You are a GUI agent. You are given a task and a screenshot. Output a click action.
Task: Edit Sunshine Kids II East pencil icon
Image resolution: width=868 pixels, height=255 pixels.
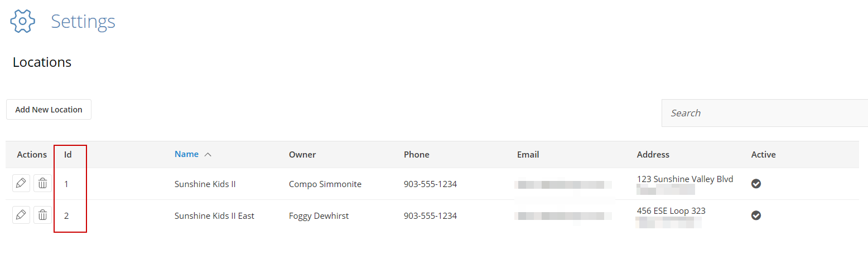tap(21, 215)
